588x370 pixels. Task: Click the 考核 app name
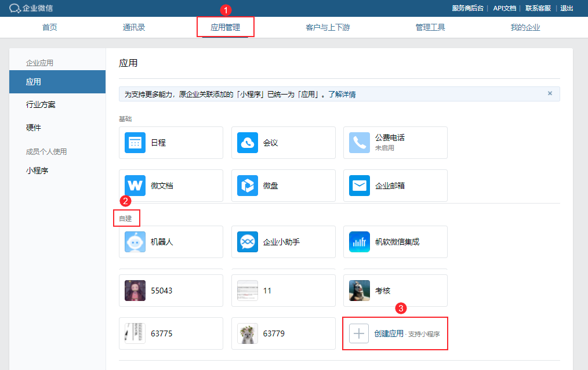383,291
